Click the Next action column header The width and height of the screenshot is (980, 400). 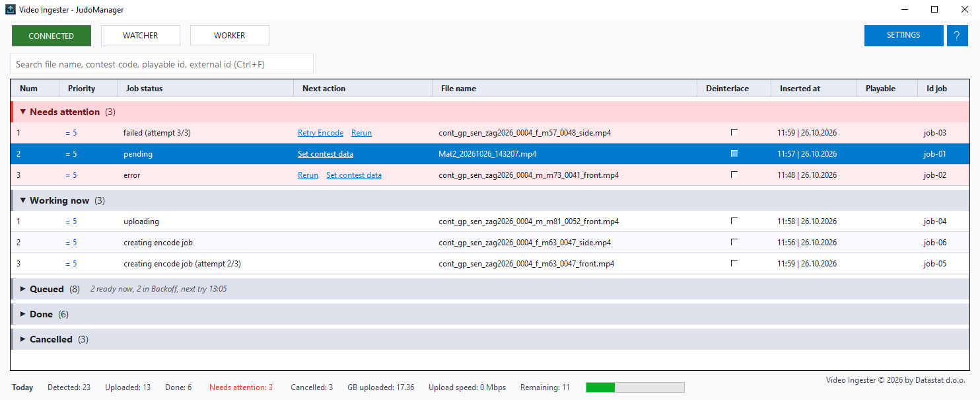pyautogui.click(x=363, y=89)
